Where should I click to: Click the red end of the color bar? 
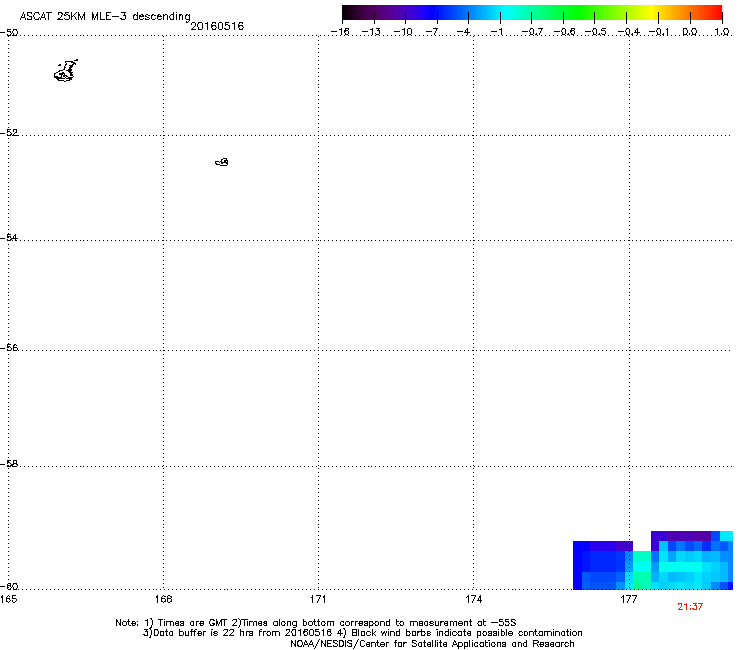click(x=716, y=12)
